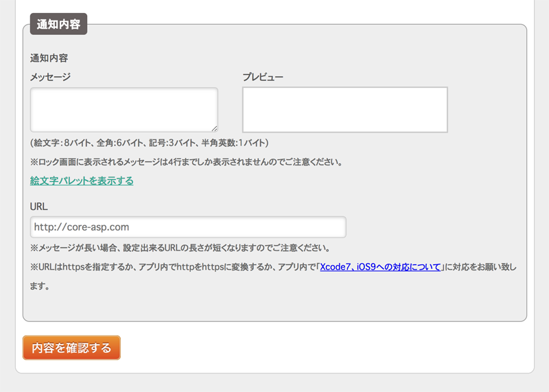
Task: Click the bold 通知内容 section label
Action: (49, 58)
